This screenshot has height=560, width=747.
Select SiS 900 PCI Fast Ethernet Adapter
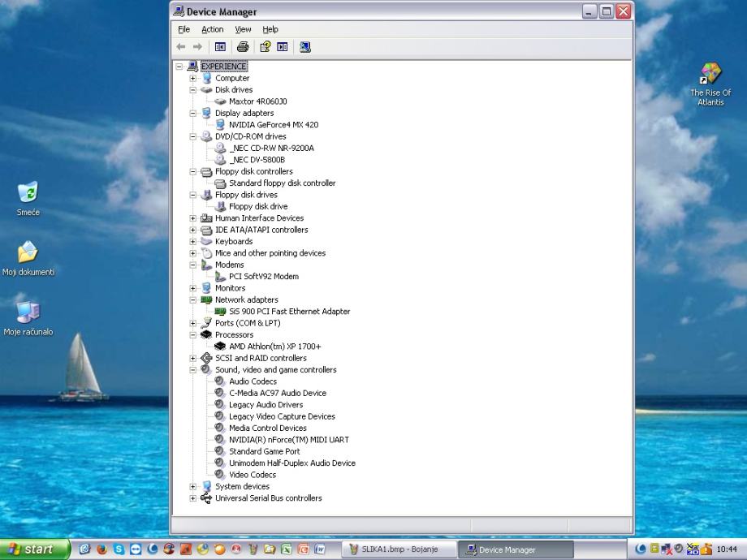click(x=289, y=312)
